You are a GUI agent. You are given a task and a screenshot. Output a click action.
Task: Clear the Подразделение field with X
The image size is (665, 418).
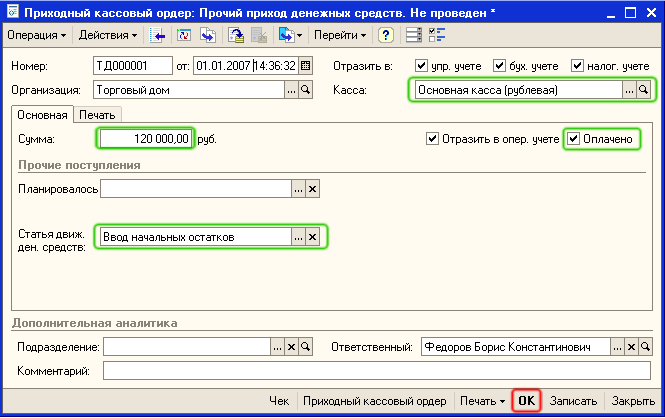pyautogui.click(x=291, y=347)
